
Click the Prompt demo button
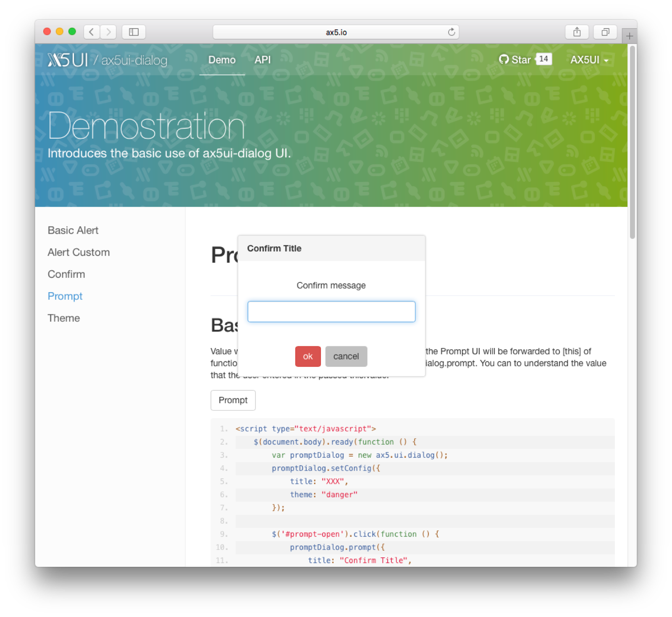click(x=233, y=400)
